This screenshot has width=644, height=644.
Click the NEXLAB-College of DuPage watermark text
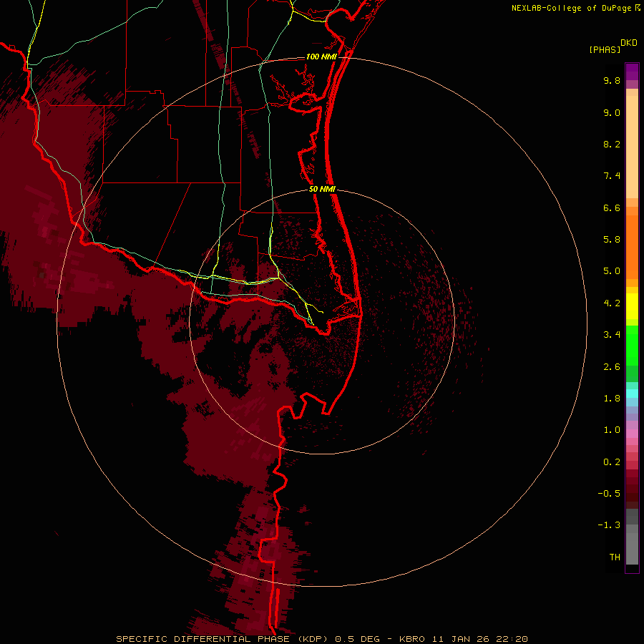(571, 8)
